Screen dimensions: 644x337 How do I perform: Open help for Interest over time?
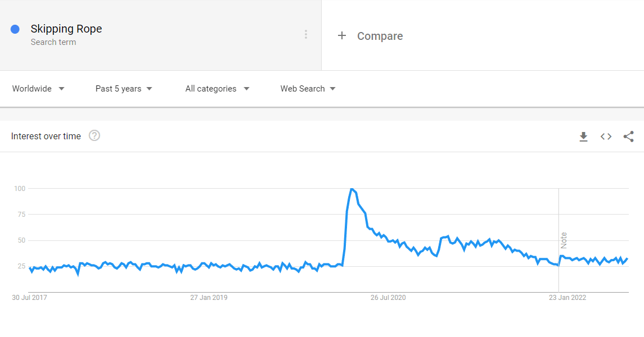click(94, 136)
